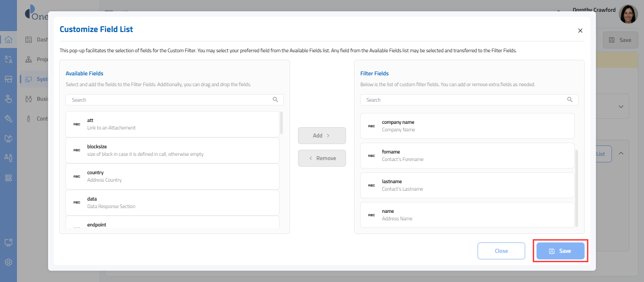Image resolution: width=644 pixels, height=282 pixels.
Task: Select the company name filter field
Action: click(467, 126)
